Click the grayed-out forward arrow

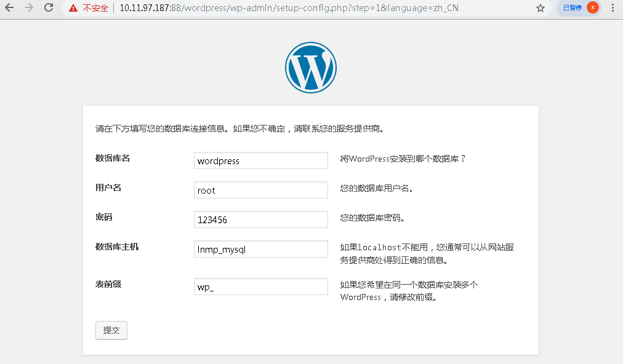coord(28,8)
